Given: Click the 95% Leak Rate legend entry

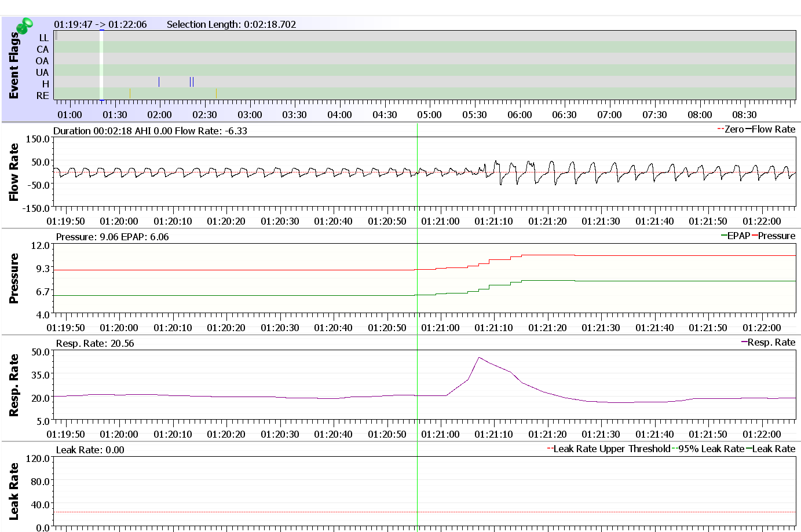Looking at the screenshot, I should [x=708, y=449].
